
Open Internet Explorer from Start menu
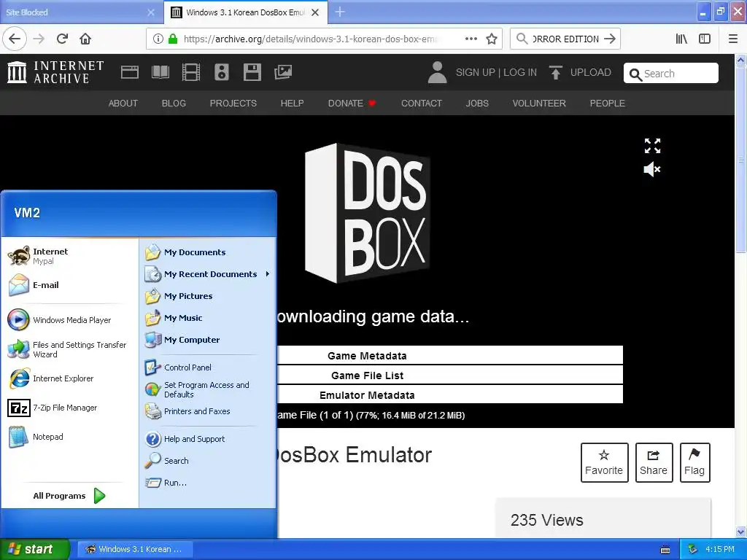69,378
